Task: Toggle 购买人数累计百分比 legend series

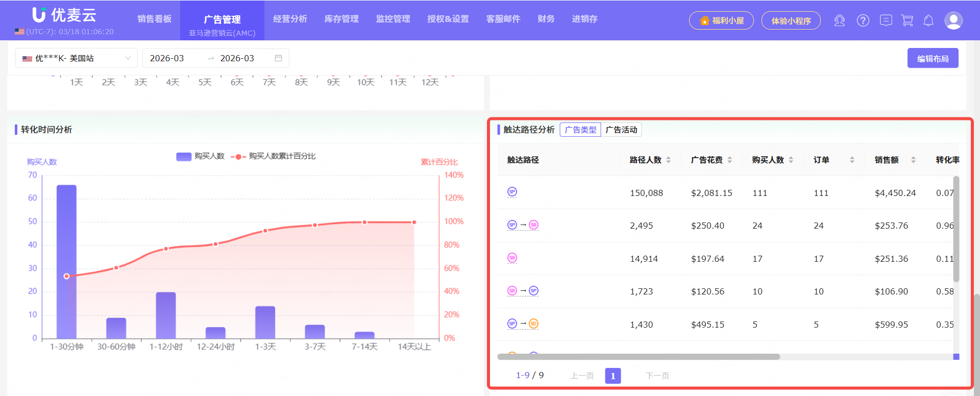Action: tap(273, 156)
